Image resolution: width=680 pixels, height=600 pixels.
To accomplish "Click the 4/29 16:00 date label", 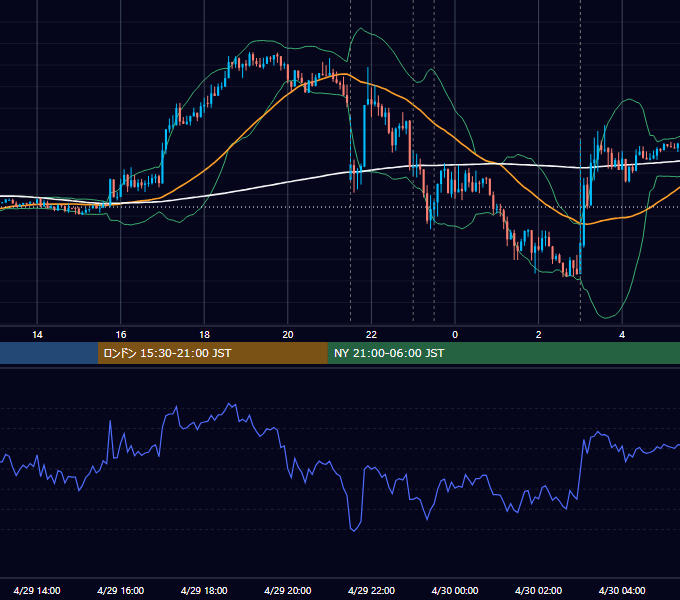I will (x=121, y=590).
